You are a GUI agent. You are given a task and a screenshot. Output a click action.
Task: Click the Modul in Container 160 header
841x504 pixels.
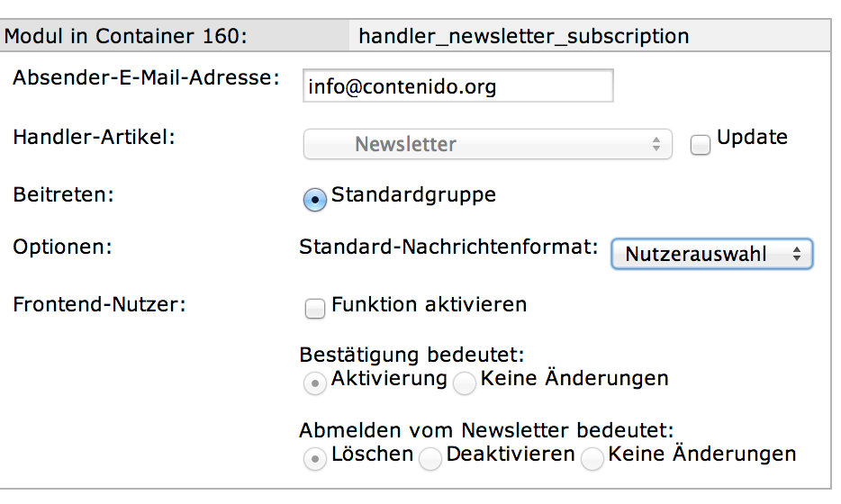(126, 37)
